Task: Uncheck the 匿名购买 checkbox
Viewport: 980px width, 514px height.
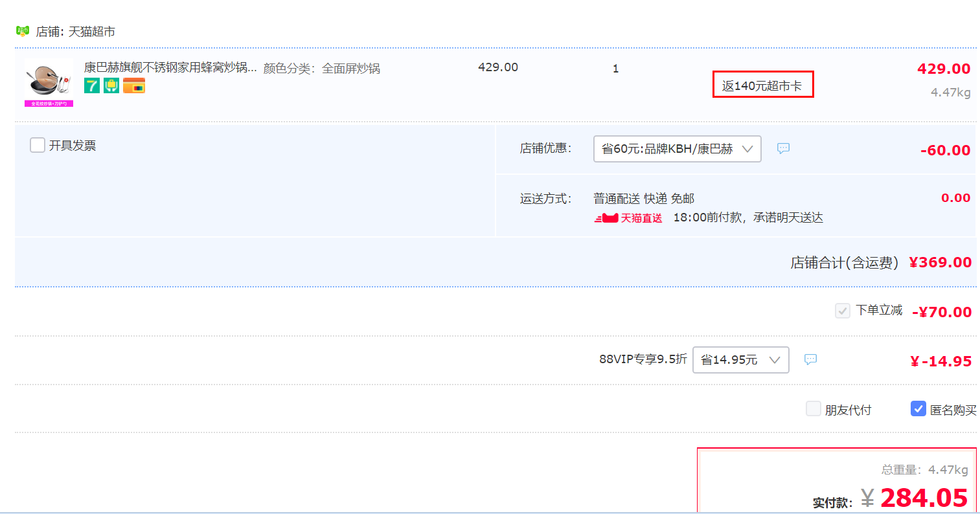Action: (x=918, y=408)
